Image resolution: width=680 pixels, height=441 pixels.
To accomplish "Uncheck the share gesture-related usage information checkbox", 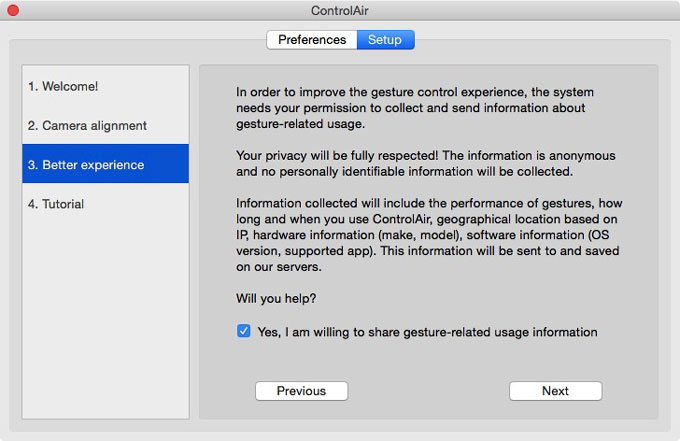I will (x=243, y=331).
